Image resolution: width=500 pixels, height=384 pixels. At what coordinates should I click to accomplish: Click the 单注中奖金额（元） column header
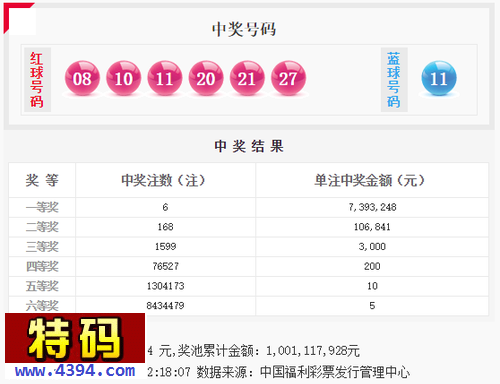(x=369, y=180)
